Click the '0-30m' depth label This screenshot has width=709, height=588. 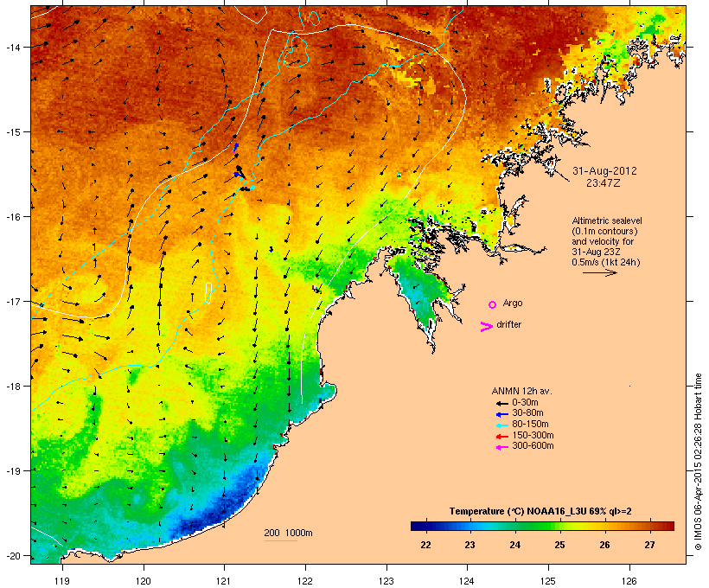[525, 403]
